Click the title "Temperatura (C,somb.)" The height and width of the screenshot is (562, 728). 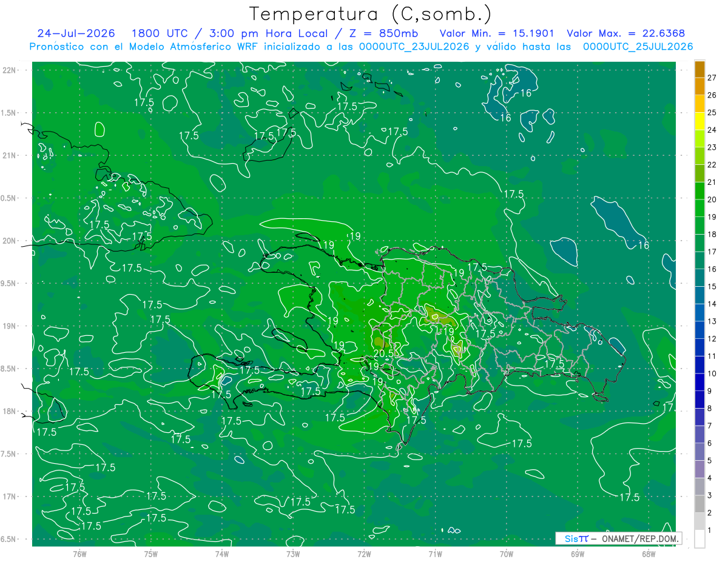[x=370, y=14]
